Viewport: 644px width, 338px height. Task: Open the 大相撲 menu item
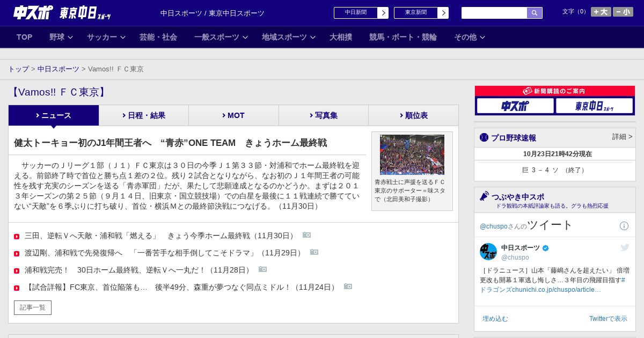coord(341,37)
